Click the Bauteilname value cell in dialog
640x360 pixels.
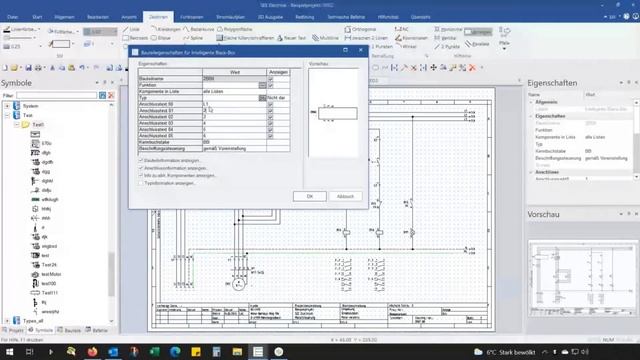(x=235, y=79)
